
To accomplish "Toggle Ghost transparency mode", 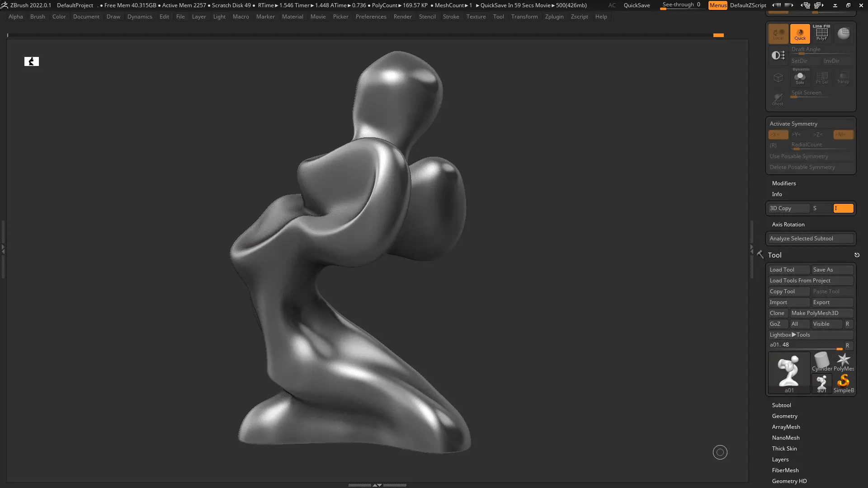I will pyautogui.click(x=778, y=99).
